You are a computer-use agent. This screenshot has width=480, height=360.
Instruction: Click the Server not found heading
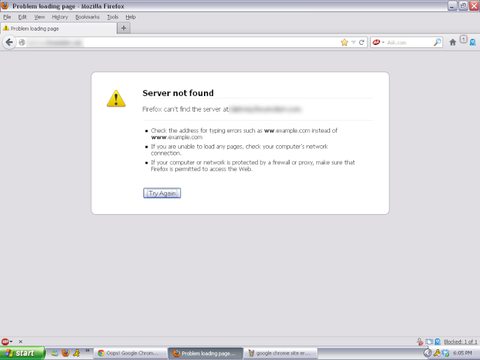tap(178, 93)
